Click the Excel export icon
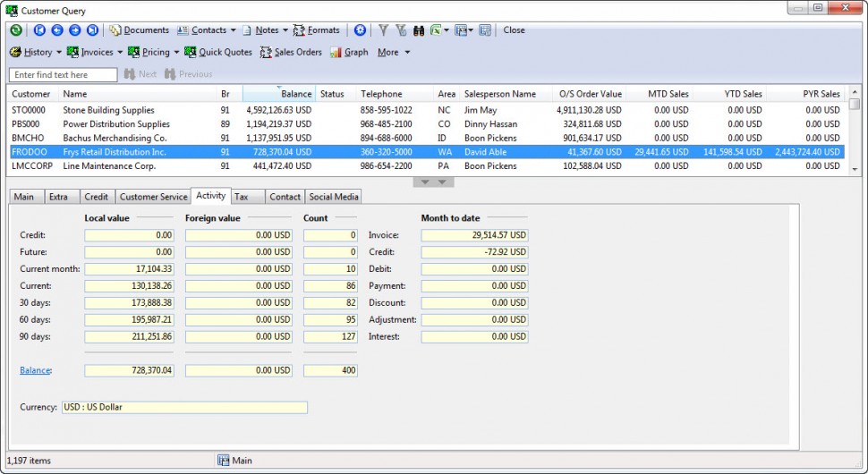 pos(436,30)
